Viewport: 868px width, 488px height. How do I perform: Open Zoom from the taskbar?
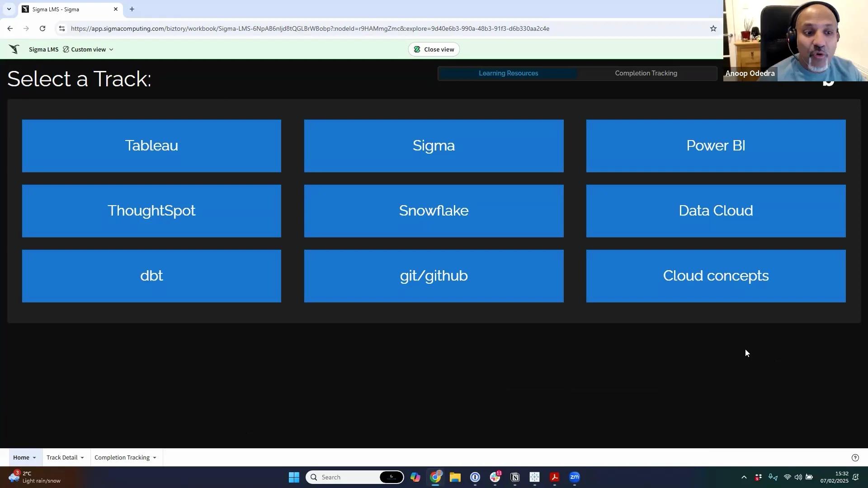(575, 477)
